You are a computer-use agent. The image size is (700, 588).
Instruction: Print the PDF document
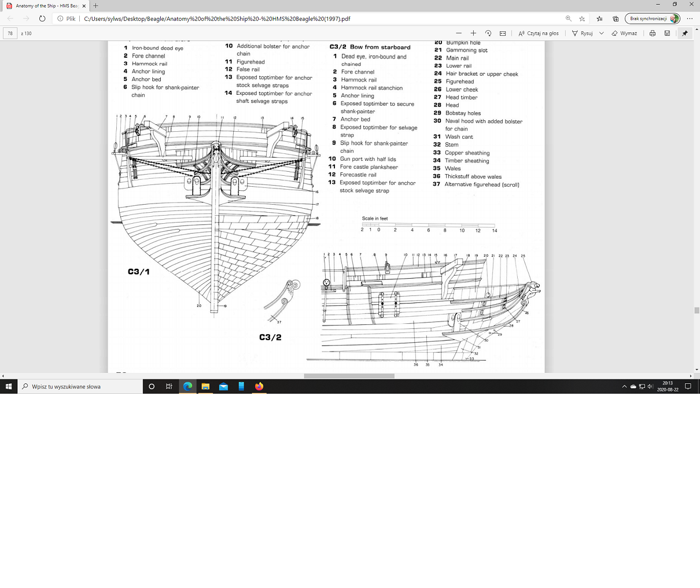pyautogui.click(x=653, y=34)
